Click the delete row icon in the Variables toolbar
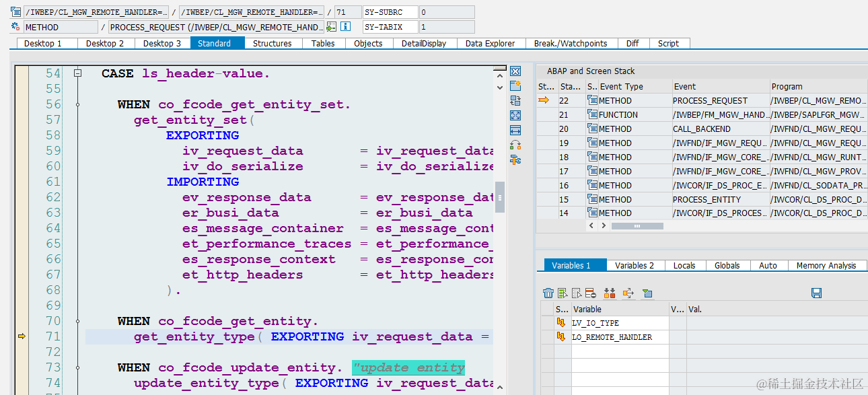This screenshot has width=868, height=395. [x=591, y=293]
